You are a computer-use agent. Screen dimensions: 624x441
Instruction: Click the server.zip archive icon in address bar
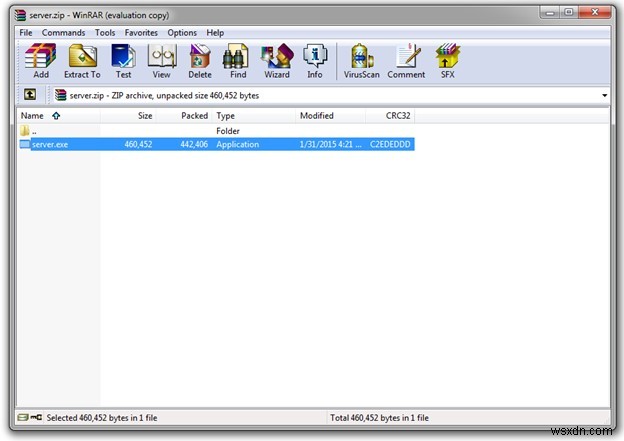click(60, 95)
